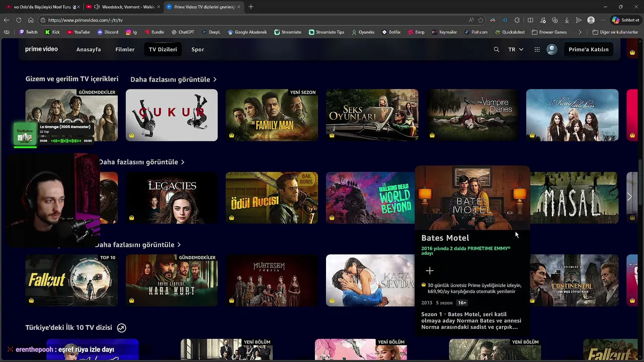Open the Bates Motel title link
This screenshot has width=644, height=362.
tap(445, 238)
